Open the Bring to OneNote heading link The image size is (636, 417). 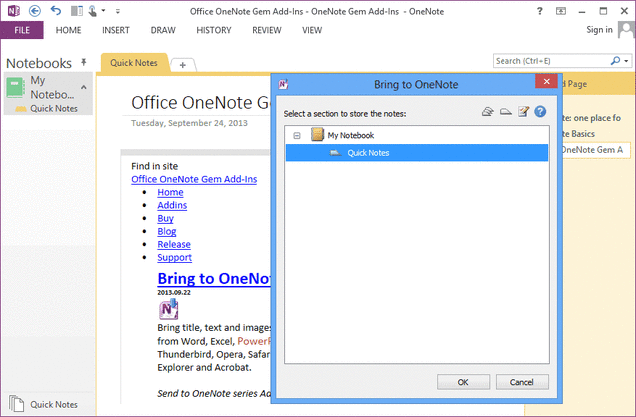[x=214, y=279]
